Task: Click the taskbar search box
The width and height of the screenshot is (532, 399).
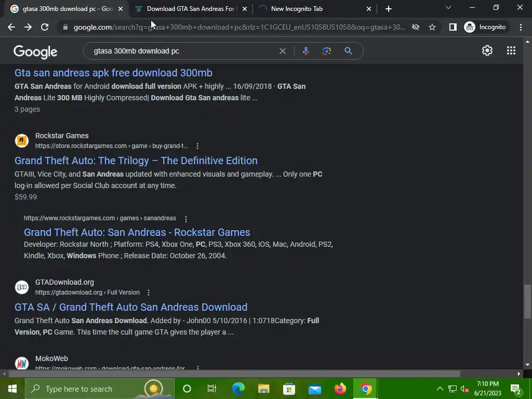Action: [99, 389]
